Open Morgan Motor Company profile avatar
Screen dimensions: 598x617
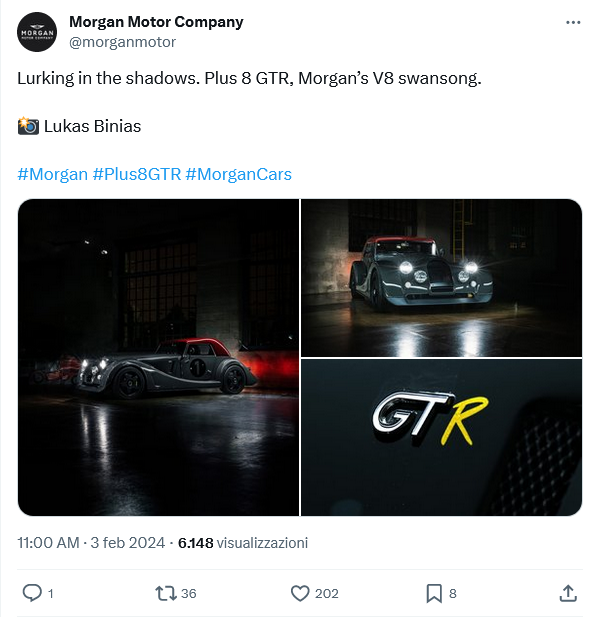click(37, 32)
